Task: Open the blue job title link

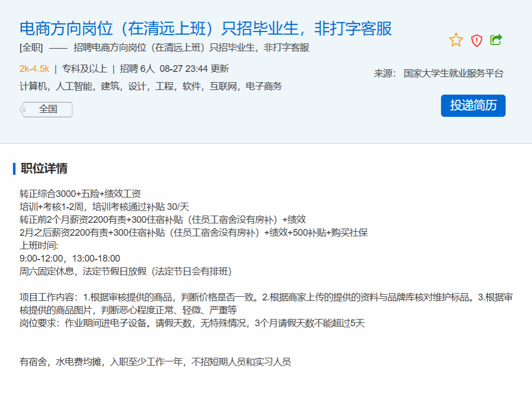Action: [205, 28]
